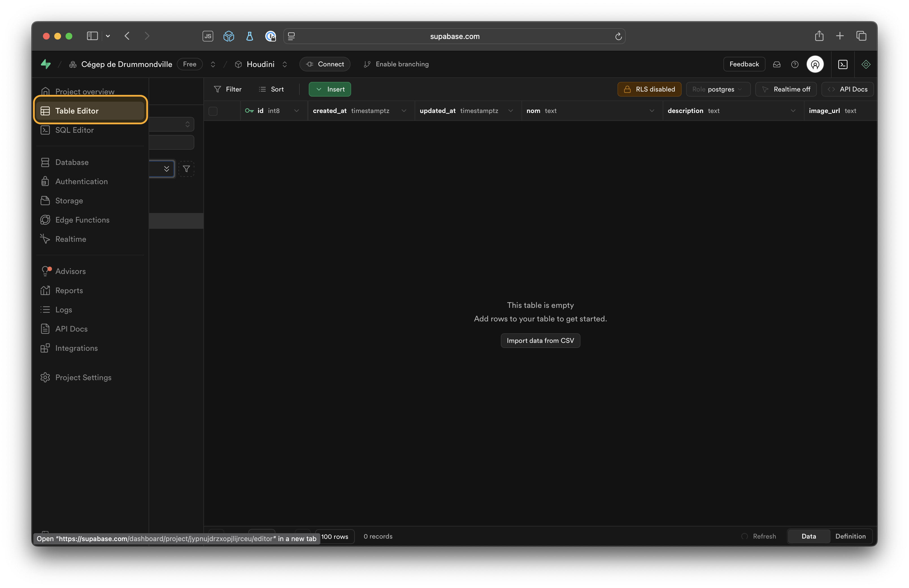This screenshot has width=909, height=588.
Task: Click the Feedback button
Action: click(x=744, y=64)
